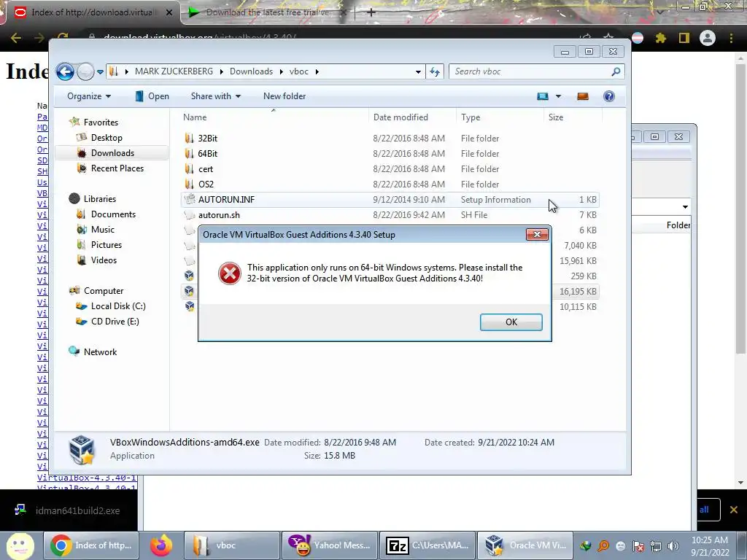This screenshot has height=560, width=747.
Task: Open Documents library
Action: [x=113, y=214]
